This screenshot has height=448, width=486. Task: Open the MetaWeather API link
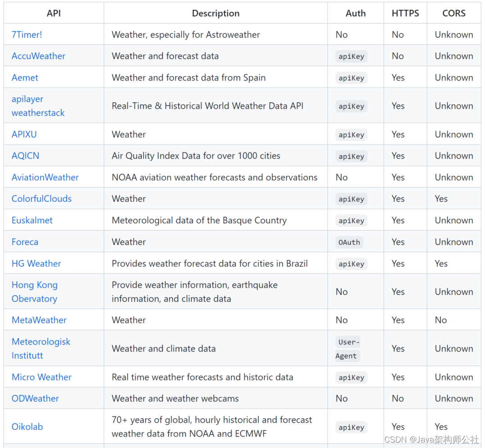pos(39,320)
